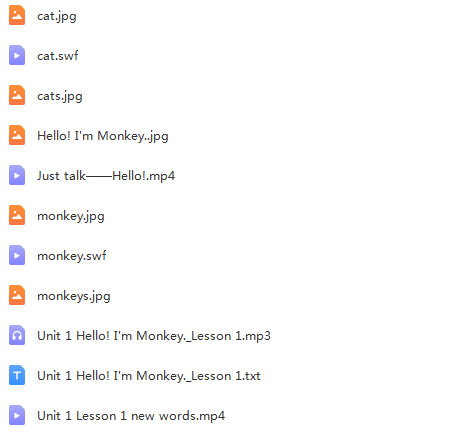Image resolution: width=459 pixels, height=427 pixels.
Task: Select the monkeys.jpg file name
Action: coord(74,296)
